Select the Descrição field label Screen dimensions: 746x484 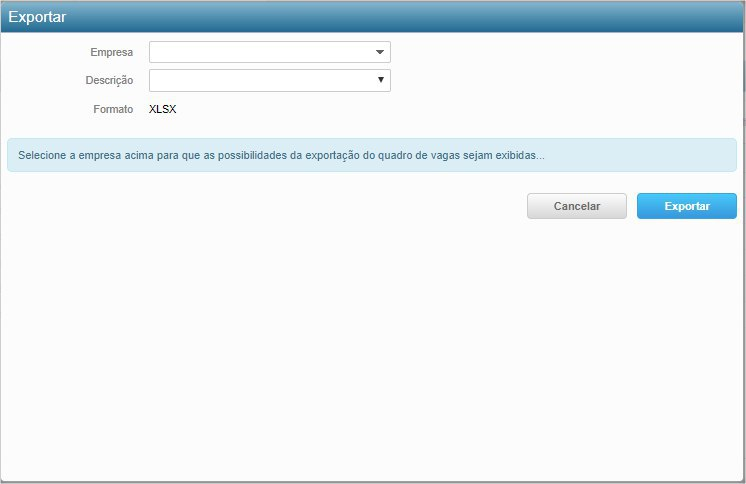pyautogui.click(x=110, y=80)
